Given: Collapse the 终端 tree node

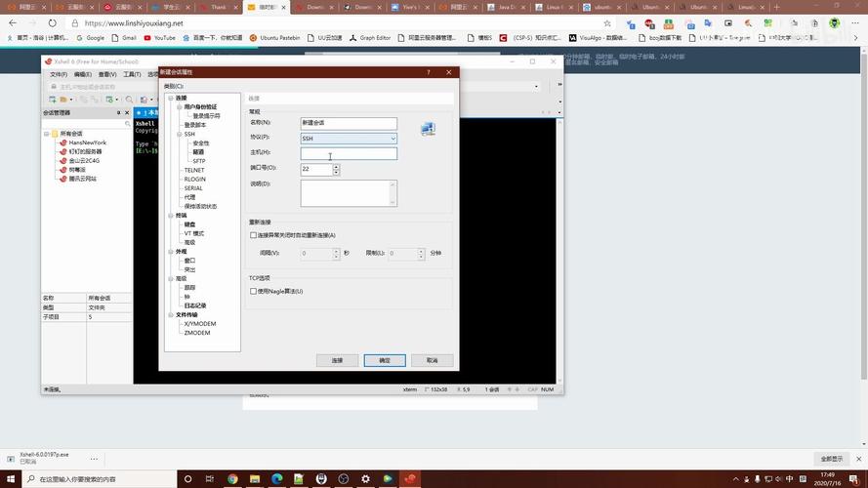Looking at the screenshot, I should pos(171,216).
